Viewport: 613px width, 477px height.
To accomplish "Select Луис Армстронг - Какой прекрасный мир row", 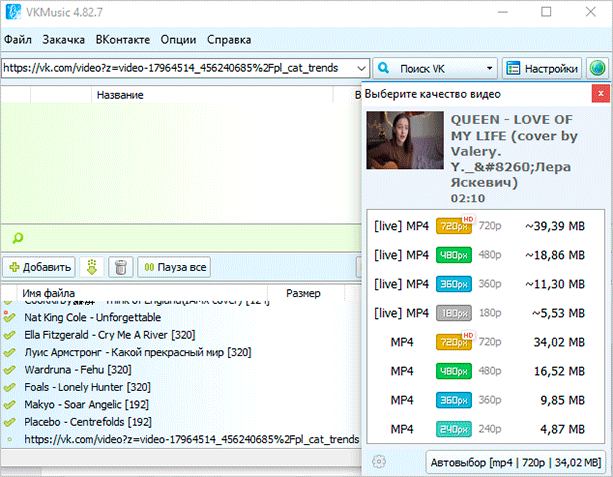I will 180,352.
